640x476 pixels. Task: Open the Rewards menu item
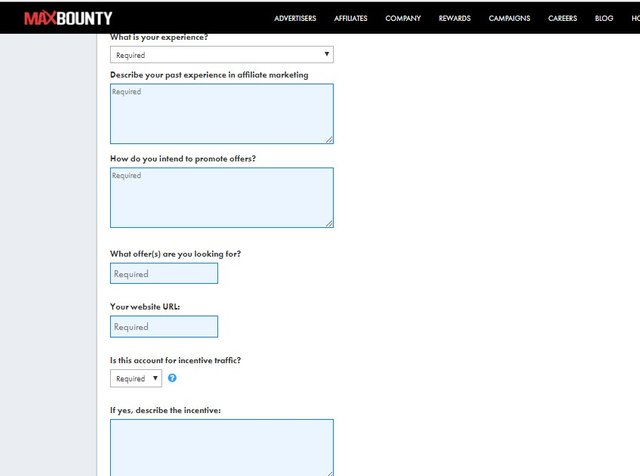(455, 18)
